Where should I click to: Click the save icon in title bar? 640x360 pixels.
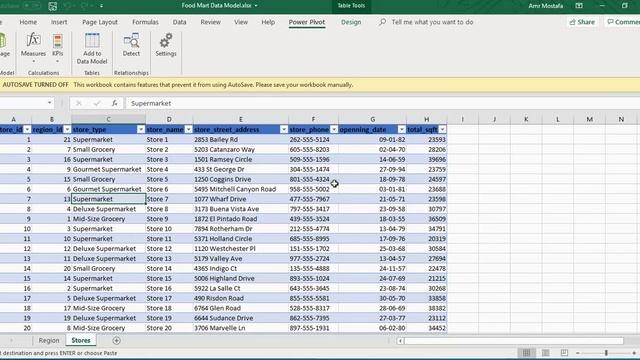click(x=53, y=6)
